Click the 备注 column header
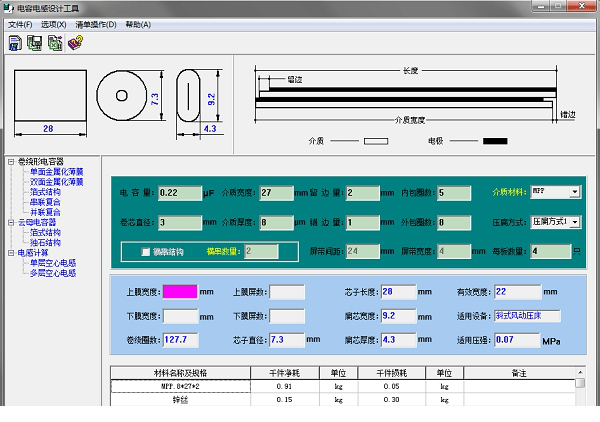 click(x=519, y=373)
